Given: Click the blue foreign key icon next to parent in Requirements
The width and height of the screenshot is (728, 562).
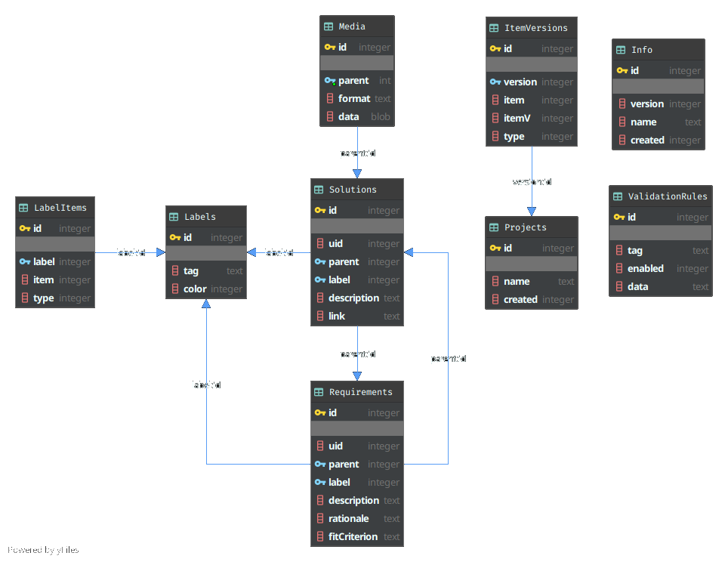Looking at the screenshot, I should click(319, 464).
